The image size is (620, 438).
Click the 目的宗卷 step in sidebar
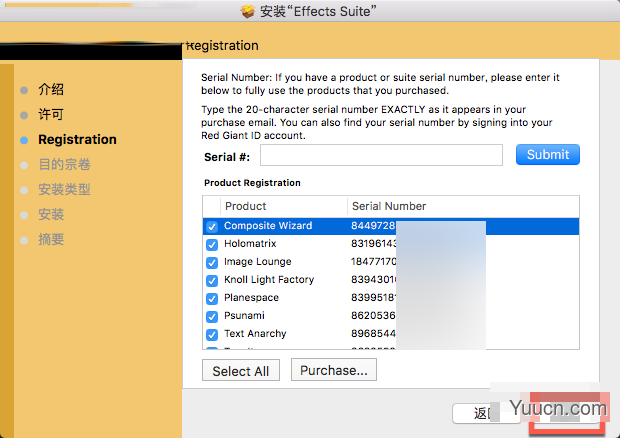(64, 164)
